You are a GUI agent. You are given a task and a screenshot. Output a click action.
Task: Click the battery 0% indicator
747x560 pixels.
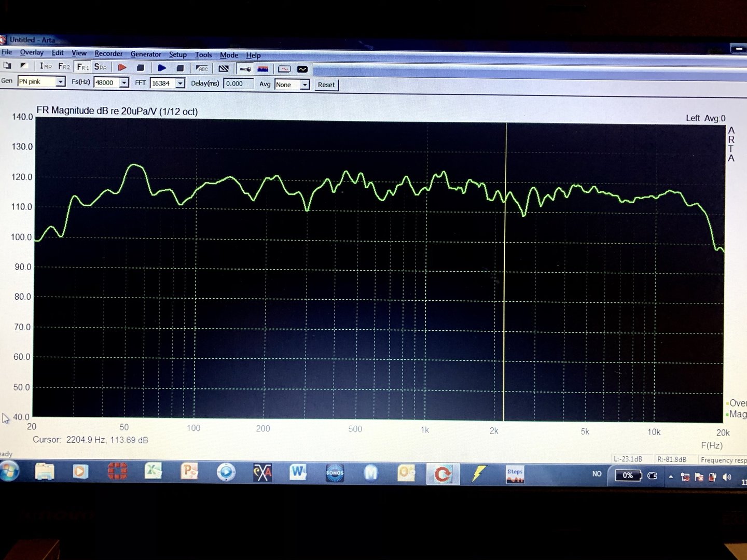(x=628, y=475)
